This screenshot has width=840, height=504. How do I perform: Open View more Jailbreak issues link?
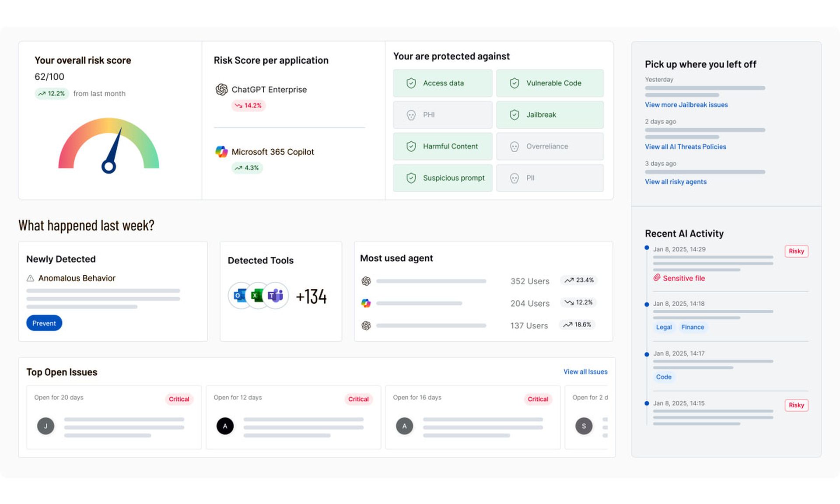click(686, 105)
